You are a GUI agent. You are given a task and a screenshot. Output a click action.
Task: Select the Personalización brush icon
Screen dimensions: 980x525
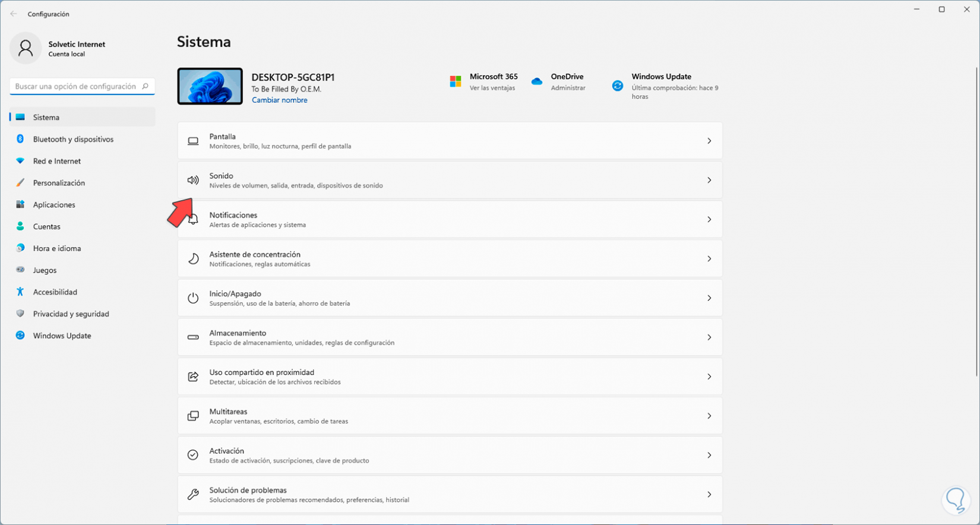pyautogui.click(x=20, y=183)
